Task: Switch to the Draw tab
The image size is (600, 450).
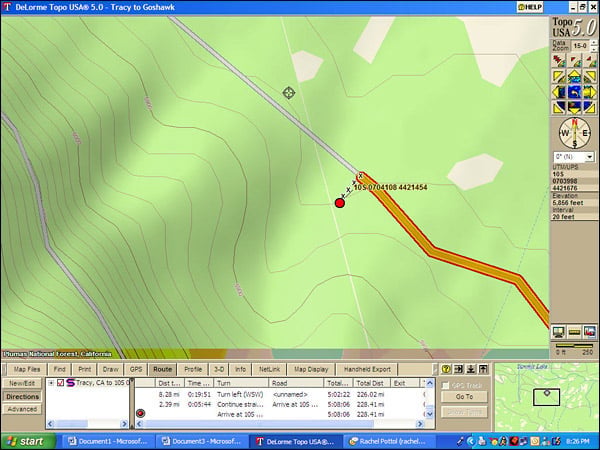Action: (111, 369)
